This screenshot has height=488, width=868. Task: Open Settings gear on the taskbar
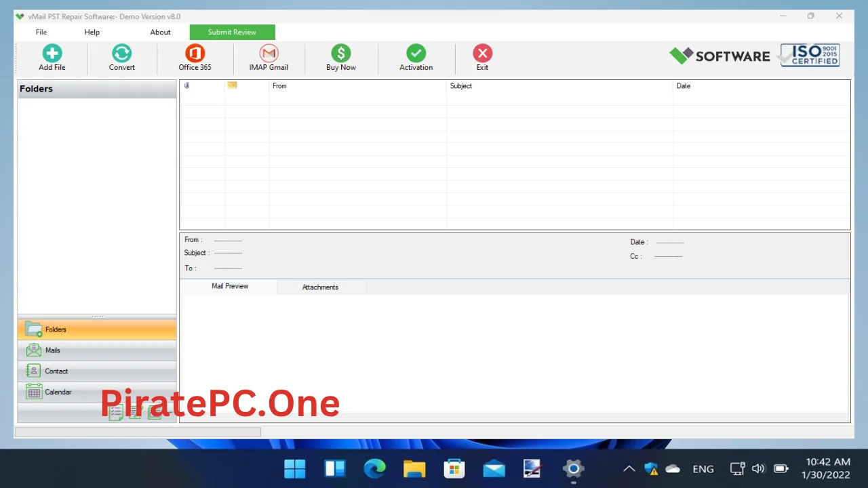(573, 468)
